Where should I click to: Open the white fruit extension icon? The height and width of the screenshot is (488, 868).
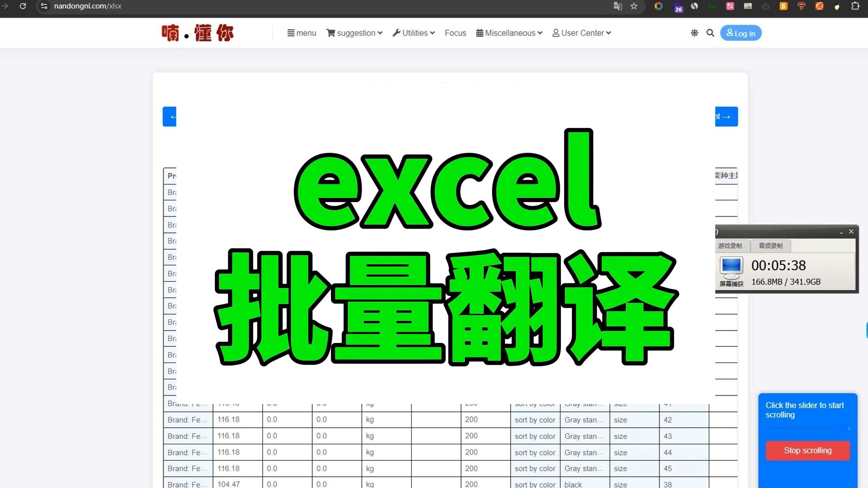837,6
